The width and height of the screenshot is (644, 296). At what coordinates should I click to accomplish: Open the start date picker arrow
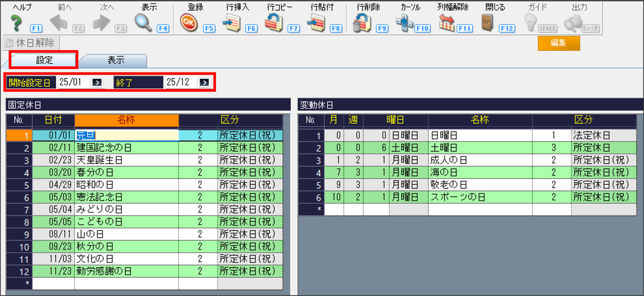pos(97,83)
